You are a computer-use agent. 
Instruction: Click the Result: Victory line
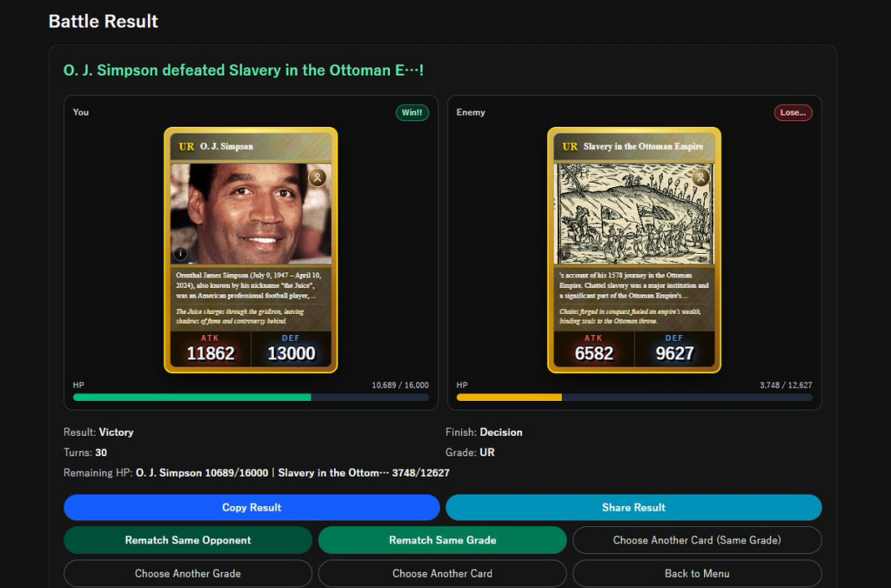98,432
